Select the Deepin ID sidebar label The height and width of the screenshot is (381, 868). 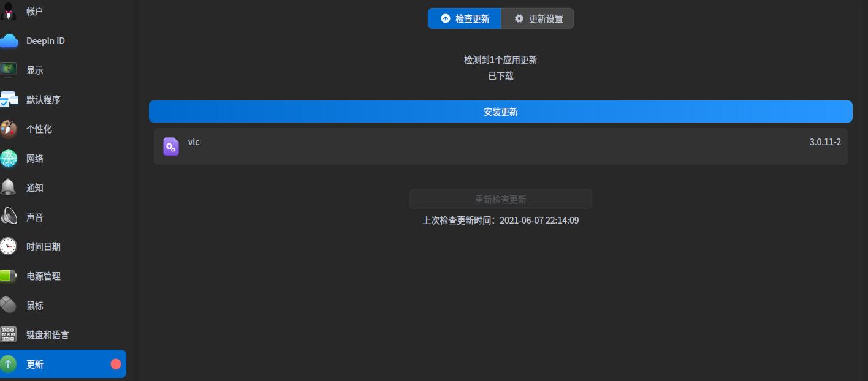(x=45, y=41)
